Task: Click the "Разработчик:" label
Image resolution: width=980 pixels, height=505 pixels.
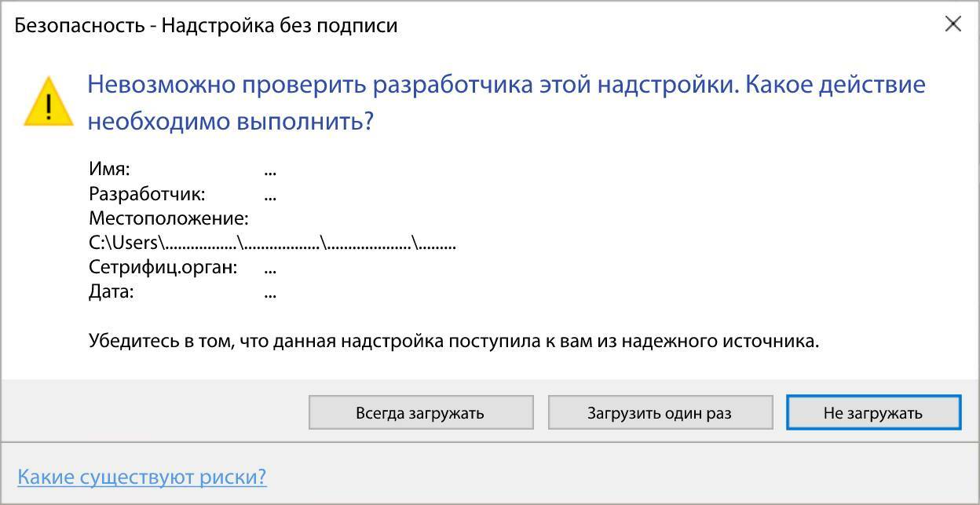Action: (147, 193)
